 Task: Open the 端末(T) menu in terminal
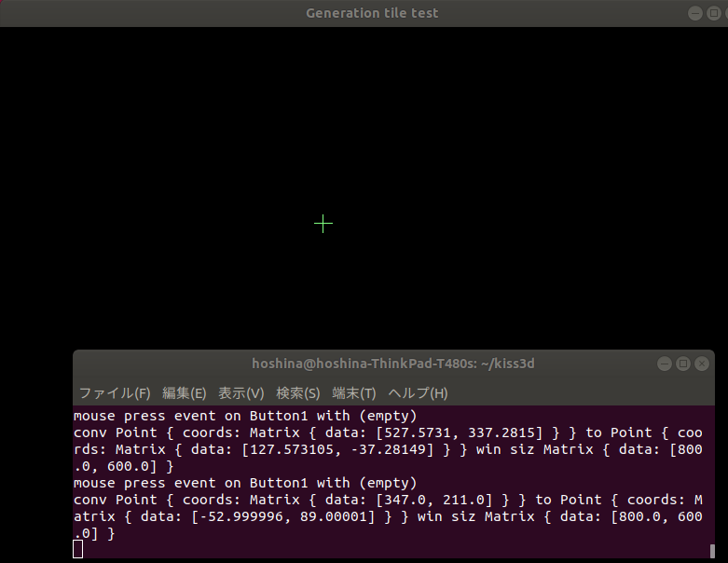pos(354,393)
